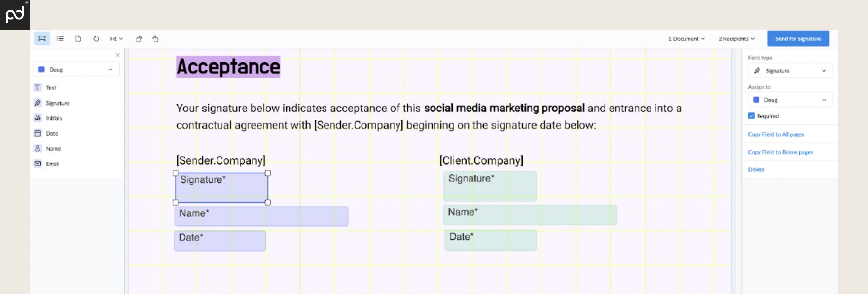Select the client's green Signature field
Screen dimensions: 868x294
click(490, 186)
